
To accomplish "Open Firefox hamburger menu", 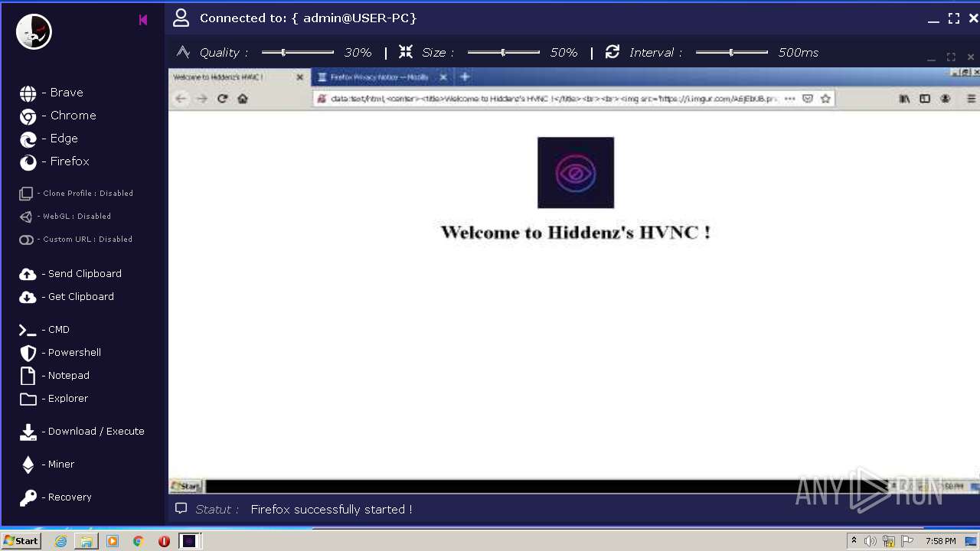I will coord(972,99).
